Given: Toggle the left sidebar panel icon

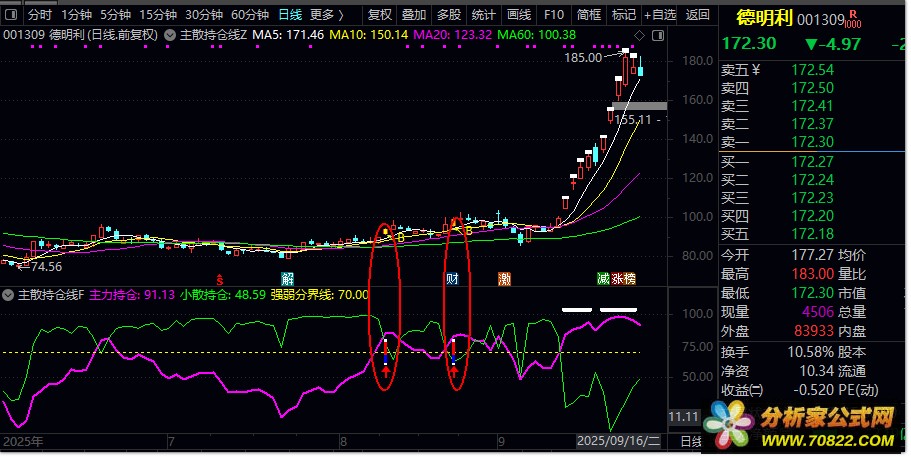Looking at the screenshot, I should click(11, 15).
